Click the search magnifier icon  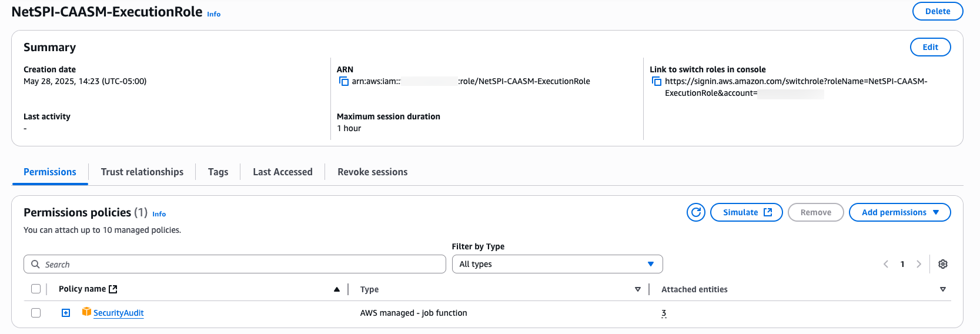tap(36, 264)
